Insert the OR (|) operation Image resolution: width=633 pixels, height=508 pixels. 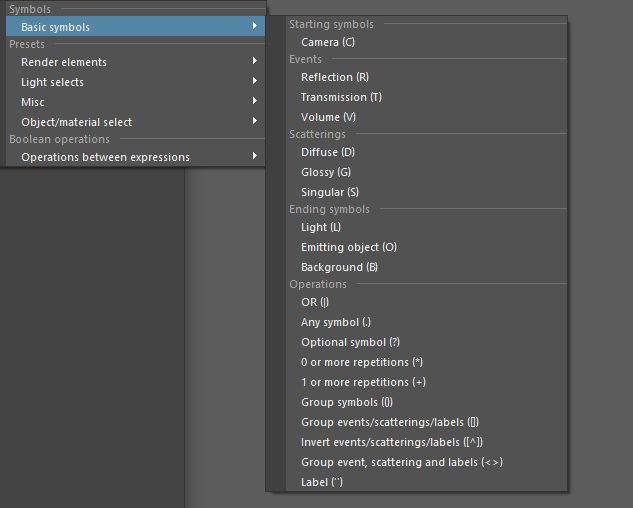(426, 302)
